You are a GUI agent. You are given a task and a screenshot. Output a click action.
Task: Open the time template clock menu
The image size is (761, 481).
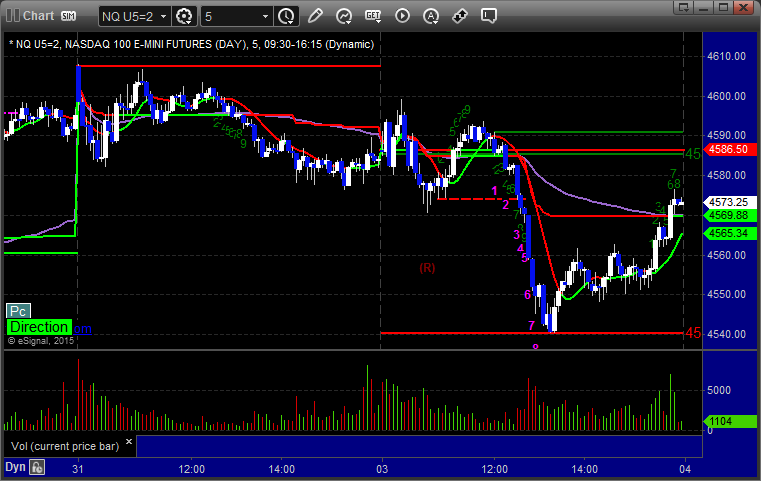tap(286, 17)
